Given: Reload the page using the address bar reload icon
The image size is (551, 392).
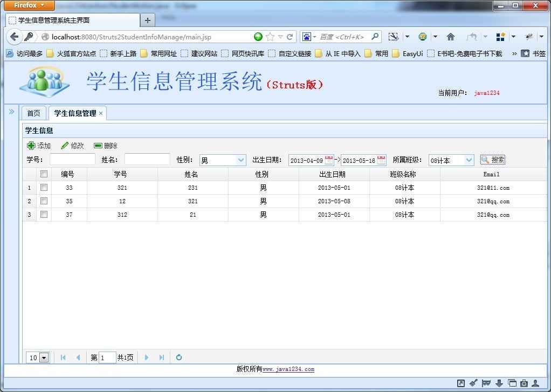Looking at the screenshot, I should pyautogui.click(x=290, y=37).
